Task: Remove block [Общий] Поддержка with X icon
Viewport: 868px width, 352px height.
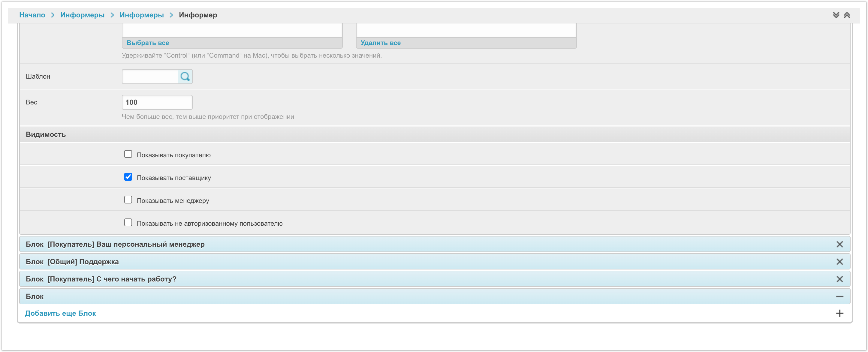Action: (x=839, y=262)
